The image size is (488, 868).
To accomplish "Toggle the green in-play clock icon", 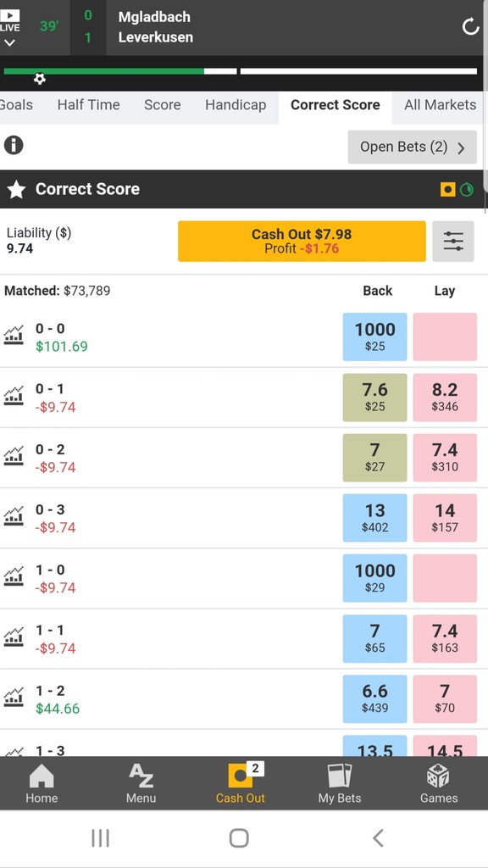I will point(467,190).
